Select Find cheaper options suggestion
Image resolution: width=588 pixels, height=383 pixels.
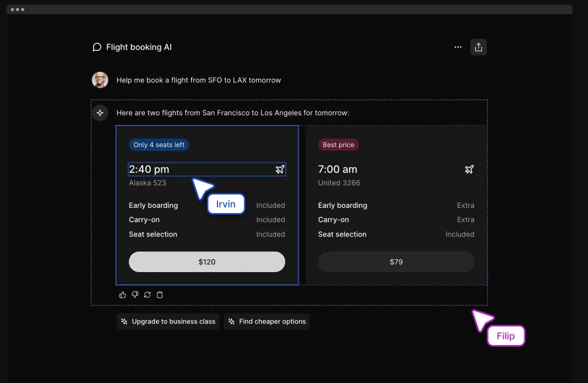[267, 322]
